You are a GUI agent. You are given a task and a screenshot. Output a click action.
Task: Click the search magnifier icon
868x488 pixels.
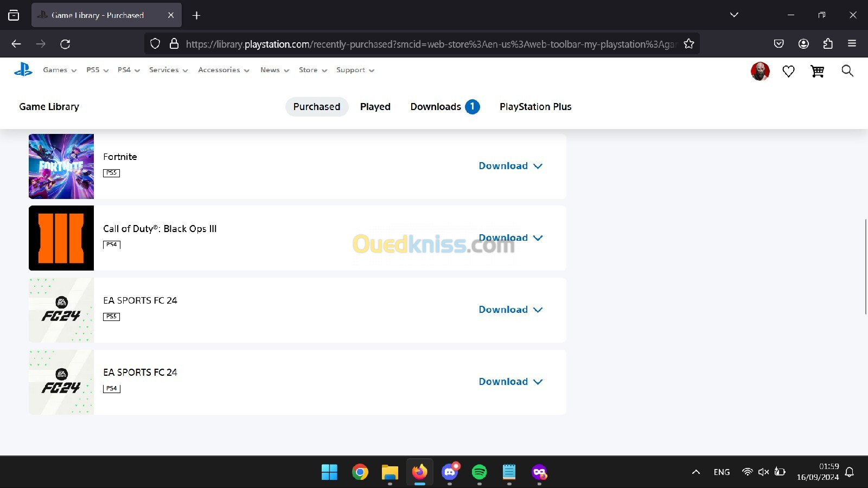(x=847, y=70)
